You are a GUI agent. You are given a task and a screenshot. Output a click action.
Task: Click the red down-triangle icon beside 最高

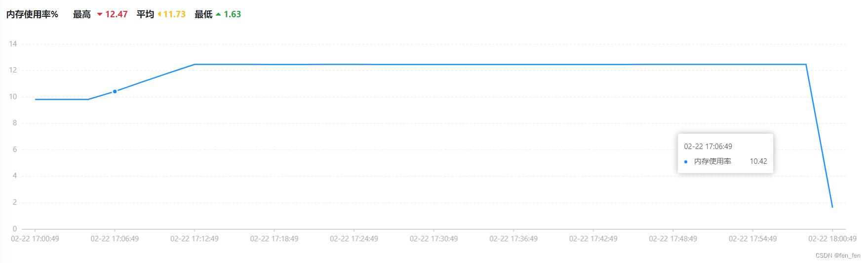point(100,15)
